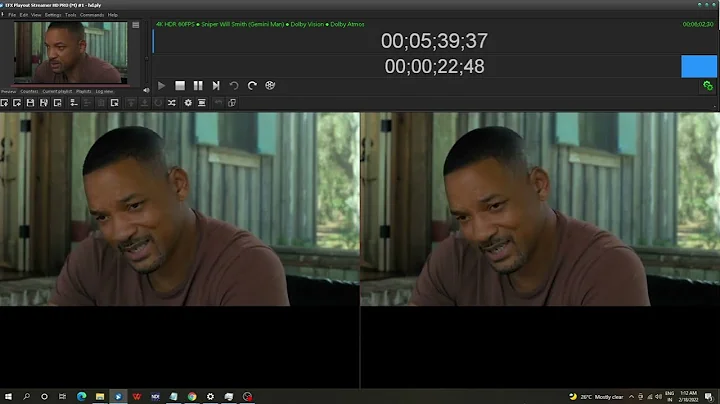Click the 00;00;22;48 remaining counter

coord(434,66)
